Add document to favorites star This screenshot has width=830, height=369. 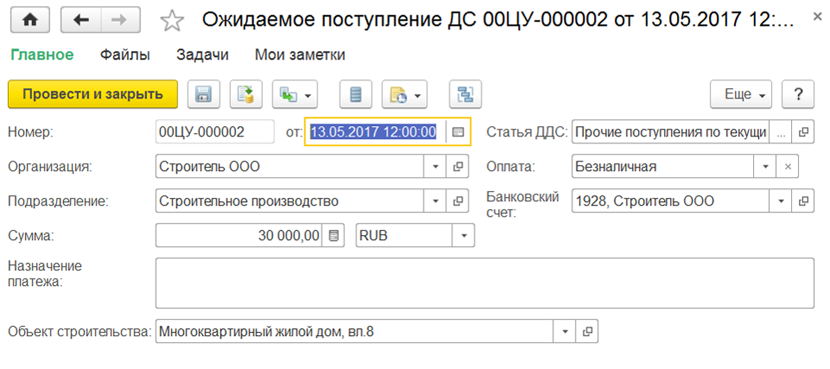(x=172, y=21)
